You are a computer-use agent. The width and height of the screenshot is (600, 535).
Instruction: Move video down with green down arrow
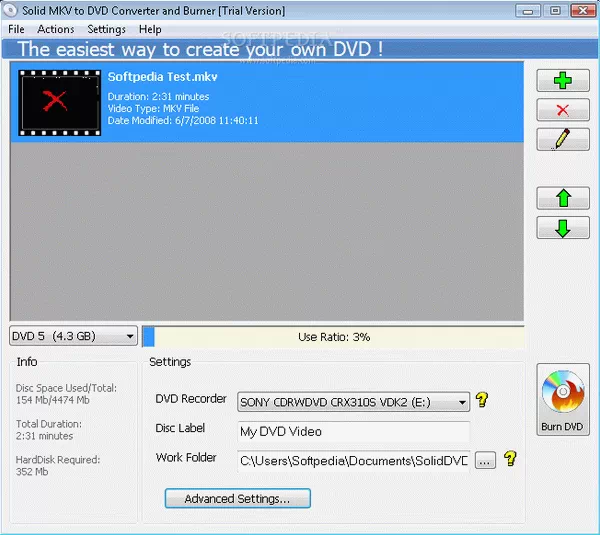pos(563,227)
